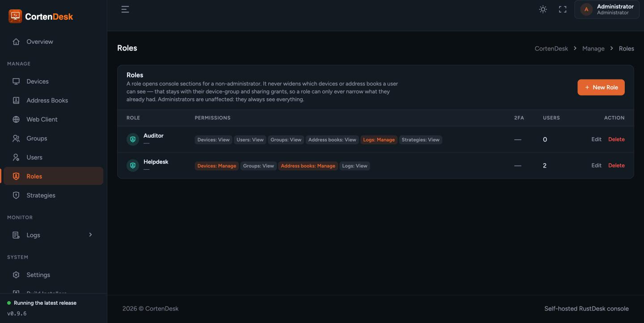Click the Settings gear icon
This screenshot has width=644, height=323.
(x=16, y=275)
